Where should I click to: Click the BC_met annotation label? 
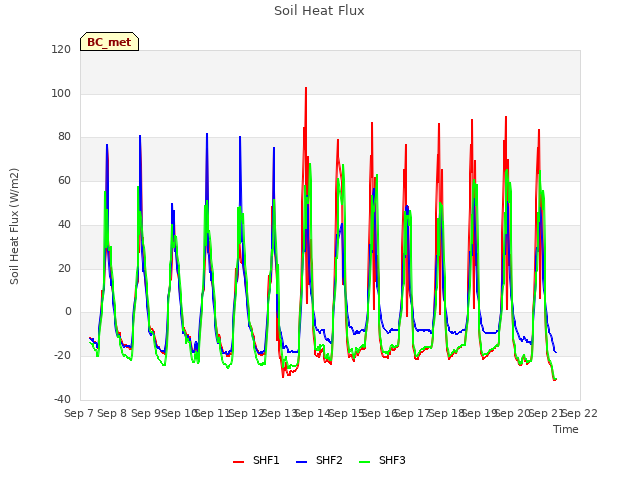(109, 42)
